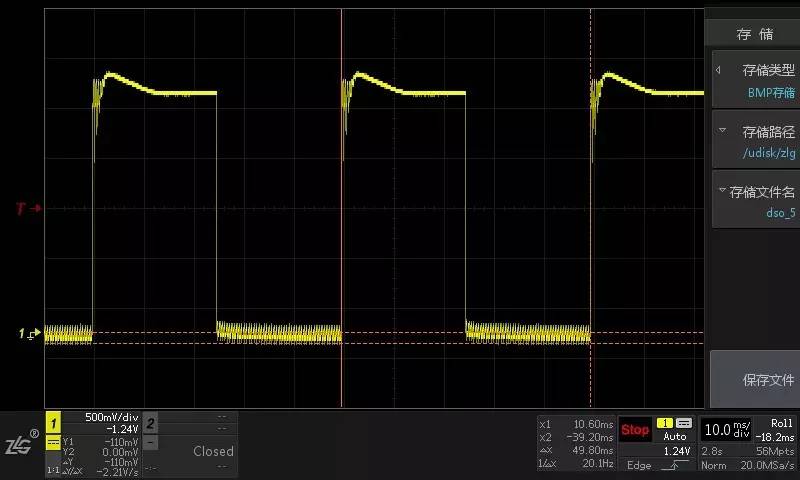Select the yellow channel 1 badge

[x=54, y=422]
